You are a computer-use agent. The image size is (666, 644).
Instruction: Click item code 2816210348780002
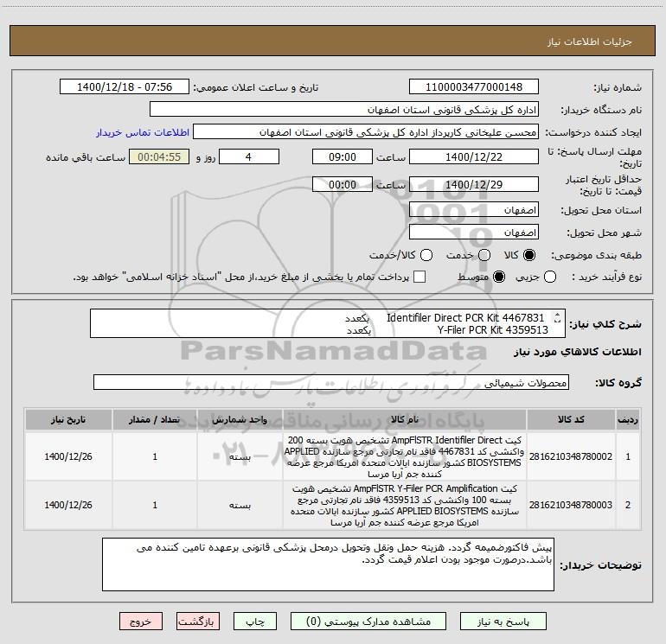[x=571, y=456]
